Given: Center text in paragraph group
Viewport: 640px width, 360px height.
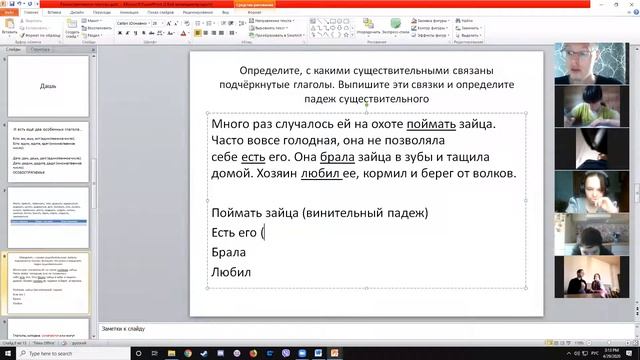Looking at the screenshot, I should 206,33.
